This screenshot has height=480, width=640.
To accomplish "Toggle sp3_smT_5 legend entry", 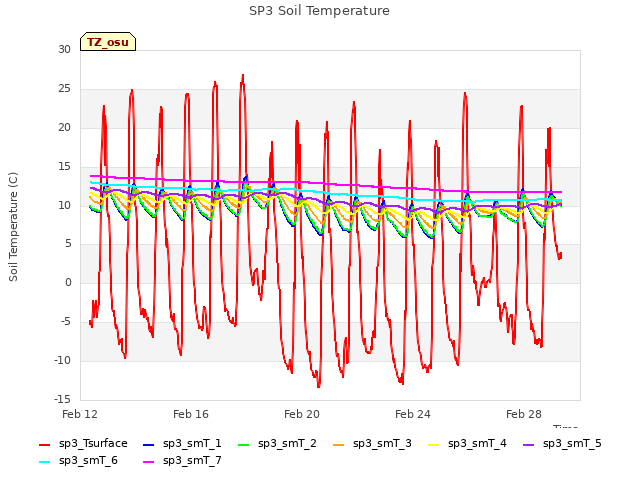I will pos(562,444).
